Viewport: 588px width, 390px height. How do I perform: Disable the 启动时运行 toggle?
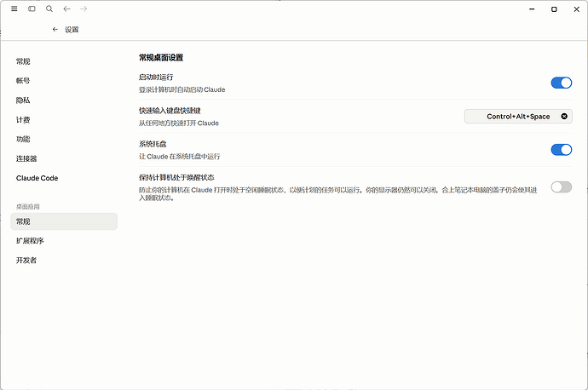pos(561,83)
